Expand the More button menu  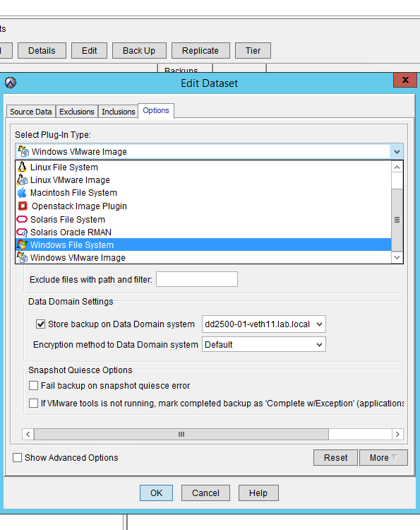point(383,458)
